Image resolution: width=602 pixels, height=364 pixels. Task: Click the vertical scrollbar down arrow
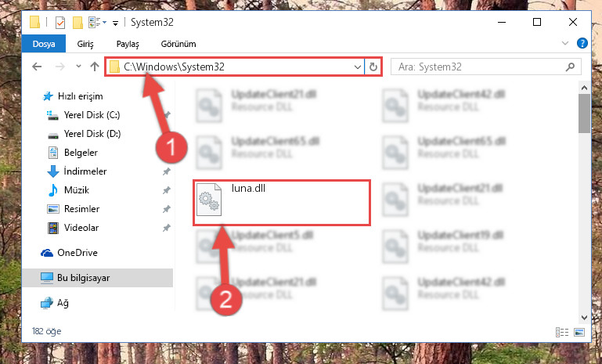pos(584,318)
